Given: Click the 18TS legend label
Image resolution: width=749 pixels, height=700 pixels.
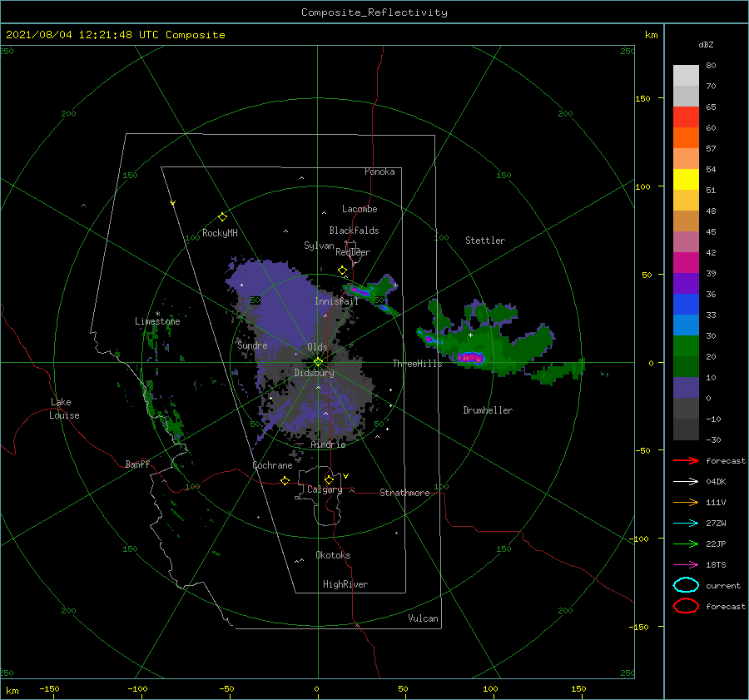Looking at the screenshot, I should pyautogui.click(x=716, y=565).
